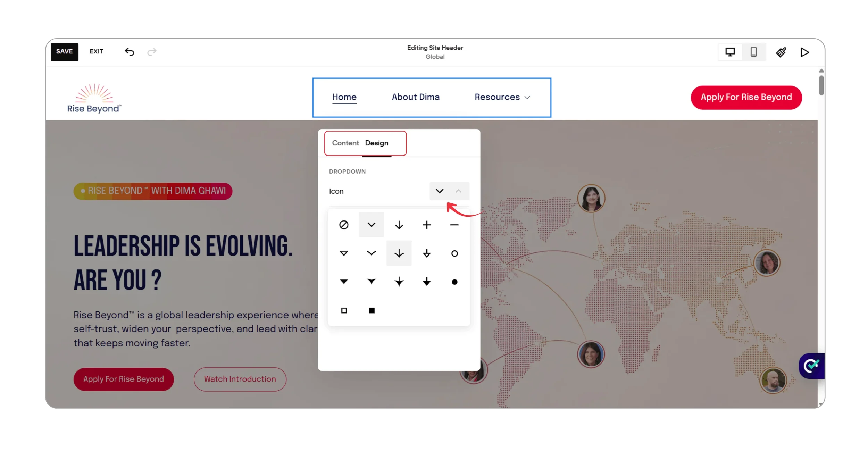Open the site styles paintbrush icon

[x=781, y=52]
